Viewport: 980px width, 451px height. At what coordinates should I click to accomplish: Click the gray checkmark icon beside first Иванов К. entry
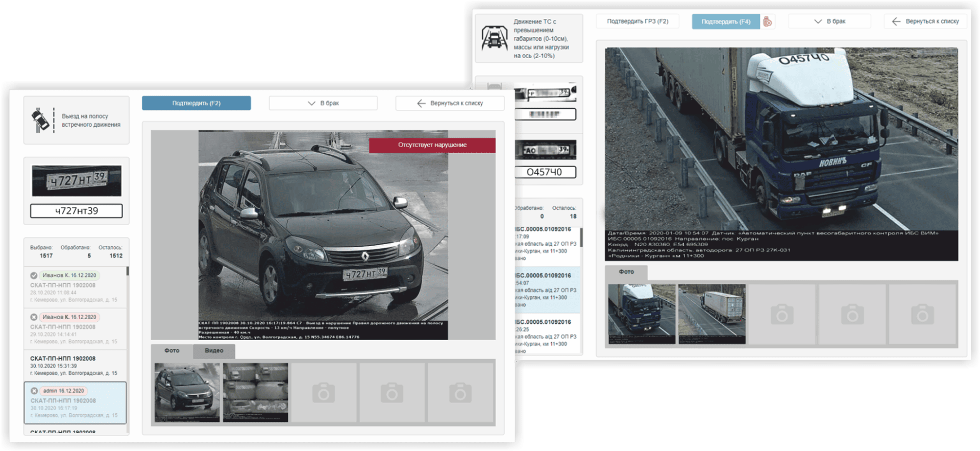(34, 275)
